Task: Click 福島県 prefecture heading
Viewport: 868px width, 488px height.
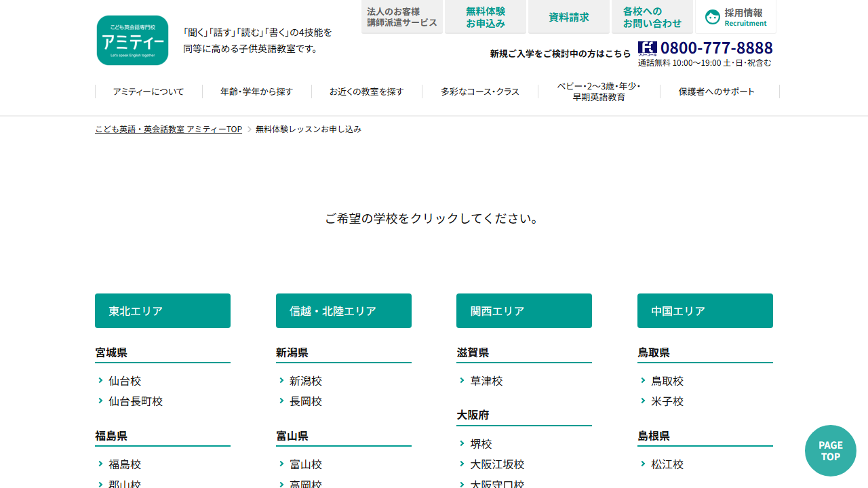Action: tap(111, 436)
